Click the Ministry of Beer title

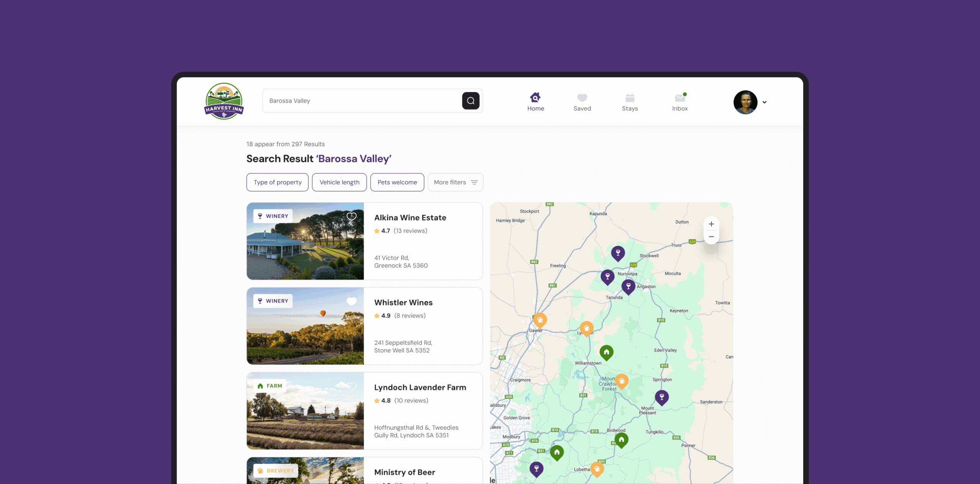coord(404,472)
